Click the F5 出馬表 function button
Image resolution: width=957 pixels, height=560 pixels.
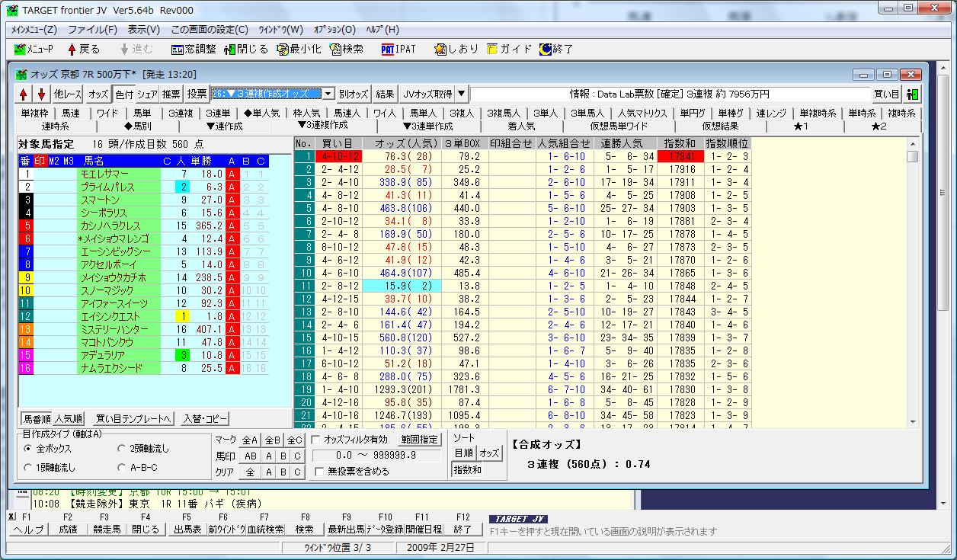[x=187, y=529]
